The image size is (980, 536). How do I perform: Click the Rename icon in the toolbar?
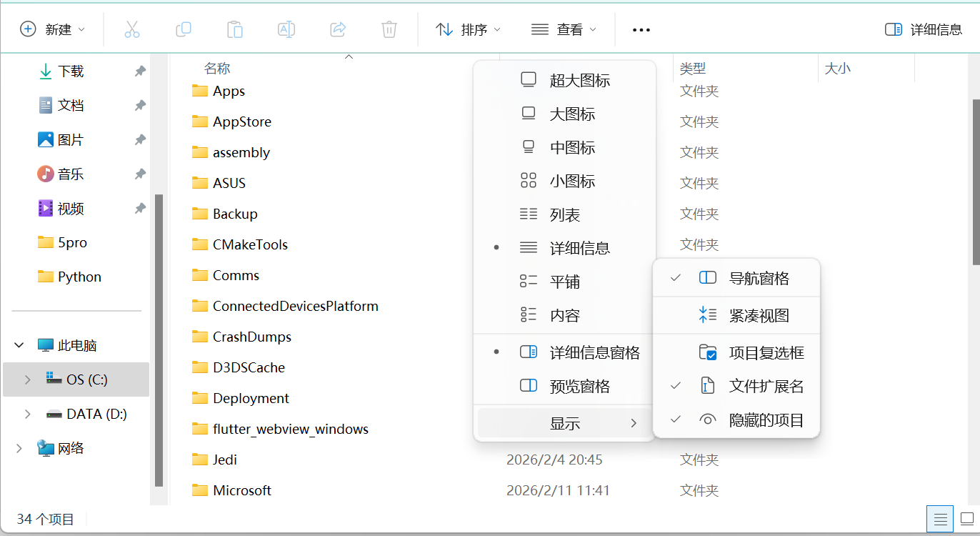(286, 29)
